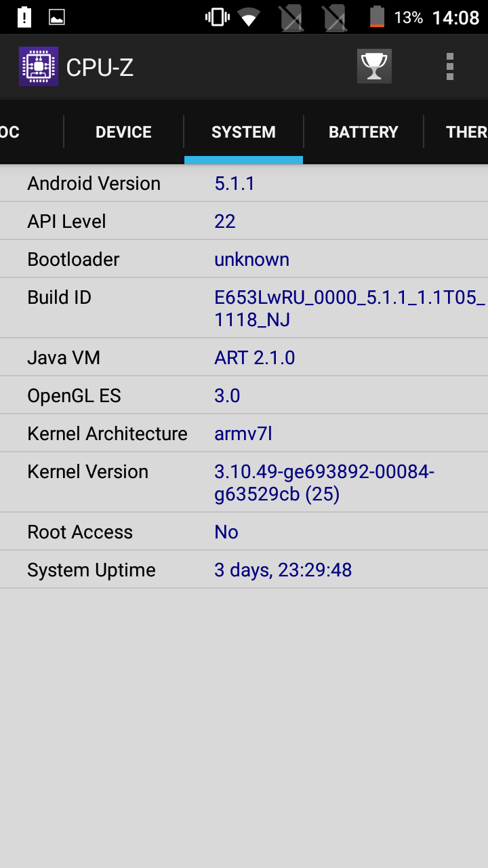Tap the ART 2.1.0 value
Screen dimensions: 488x868
(x=254, y=357)
